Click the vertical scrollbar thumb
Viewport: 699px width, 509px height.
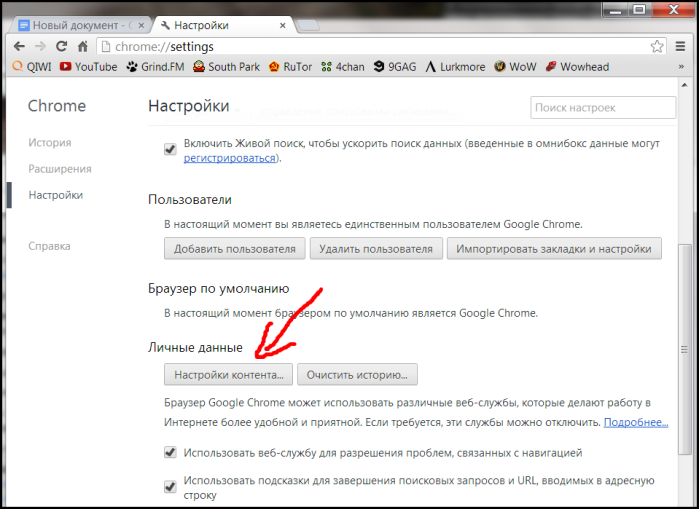[x=684, y=349]
